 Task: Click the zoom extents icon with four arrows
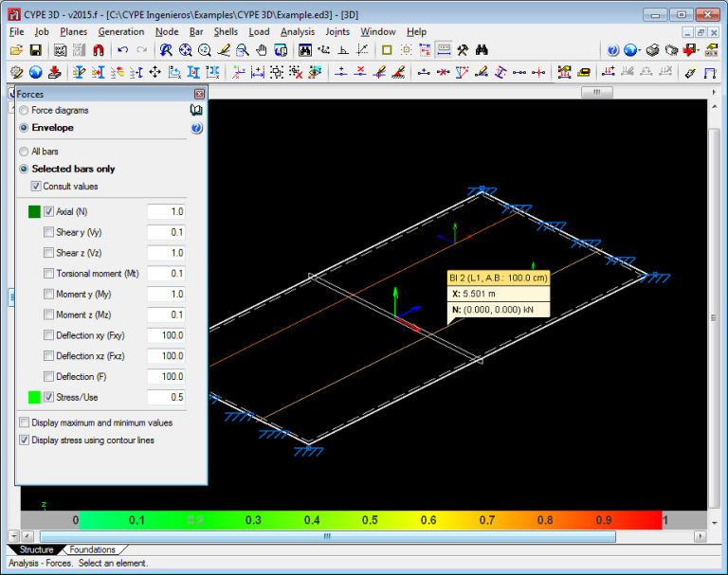[x=185, y=50]
